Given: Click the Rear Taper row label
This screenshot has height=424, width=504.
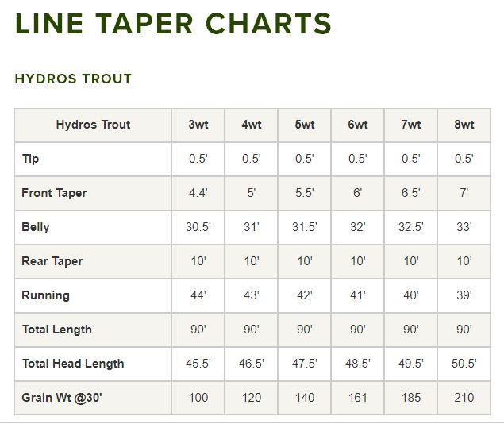Looking at the screenshot, I should click(x=52, y=261).
